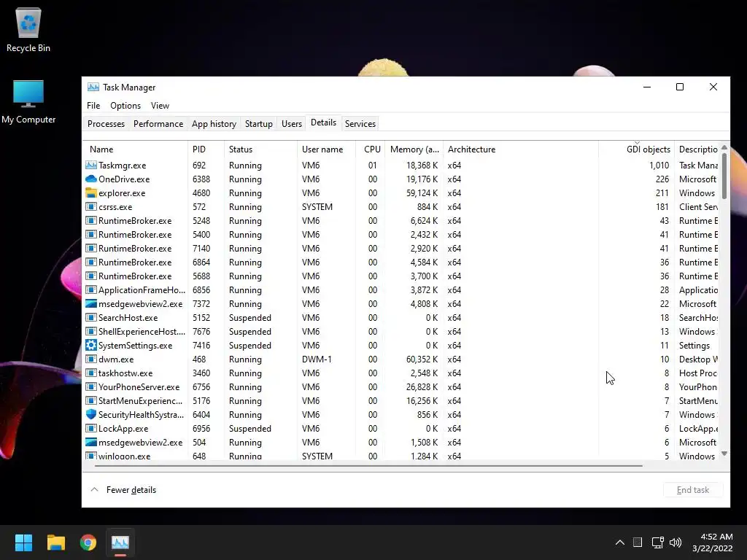Click the YourPhoneServer.exe process icon
Screen dimensions: 747x560
pos(91,386)
